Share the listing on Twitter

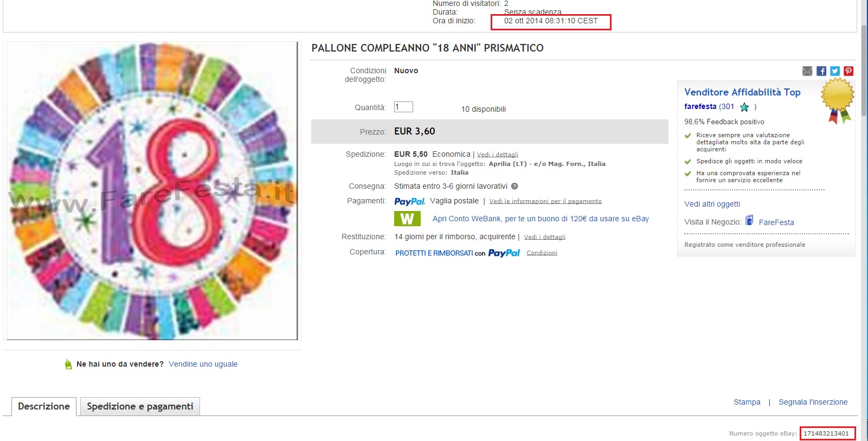pos(835,71)
